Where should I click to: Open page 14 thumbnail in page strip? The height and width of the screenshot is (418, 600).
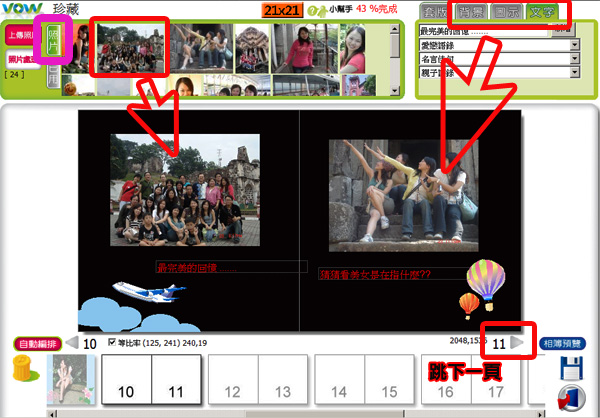tap(339, 379)
